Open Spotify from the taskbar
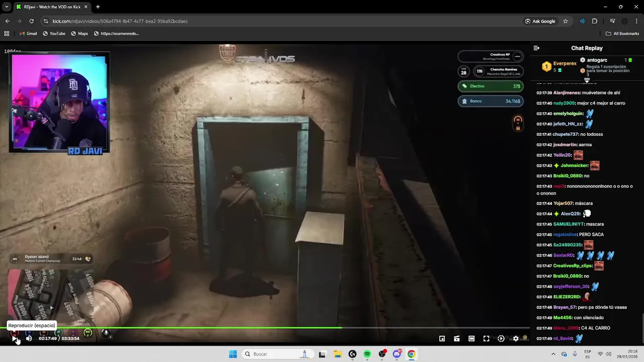This screenshot has height=362, width=644. 367,354
